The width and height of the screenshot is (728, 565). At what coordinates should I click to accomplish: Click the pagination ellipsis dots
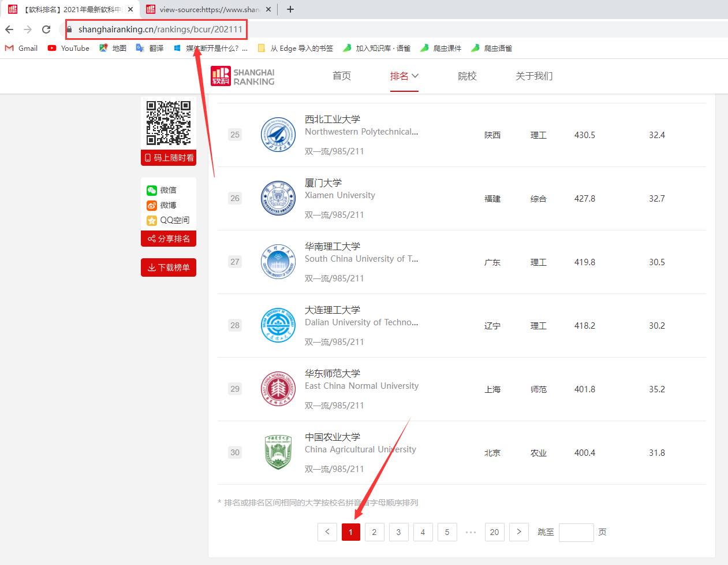(x=471, y=532)
